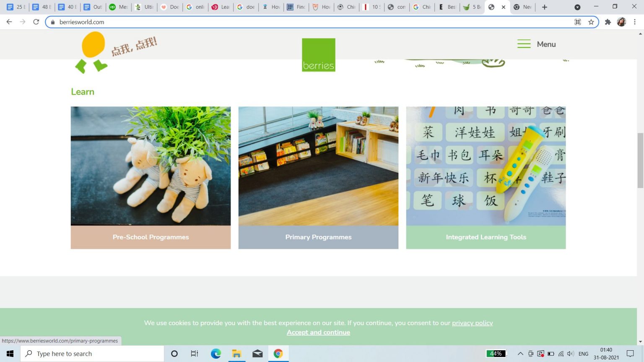
Task: Click the Accept and continue link
Action: [318, 332]
